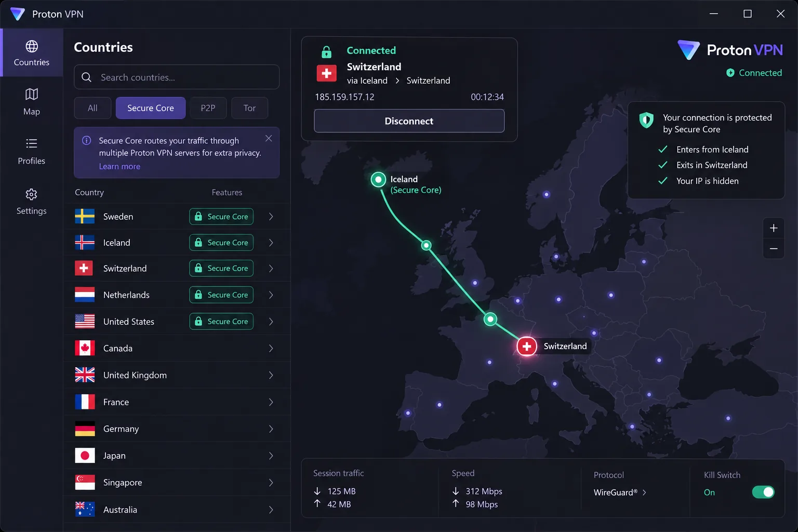Turn off the Kill Switch toggle

[763, 492]
